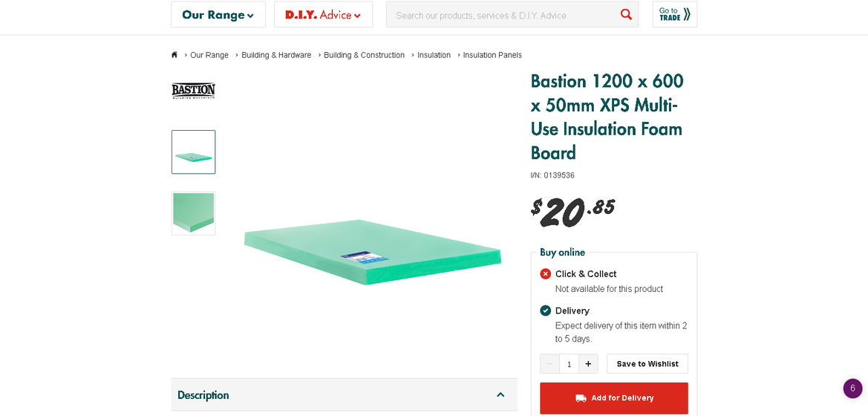Click the search magnifier icon
Image resolution: width=868 pixels, height=416 pixels.
[626, 15]
